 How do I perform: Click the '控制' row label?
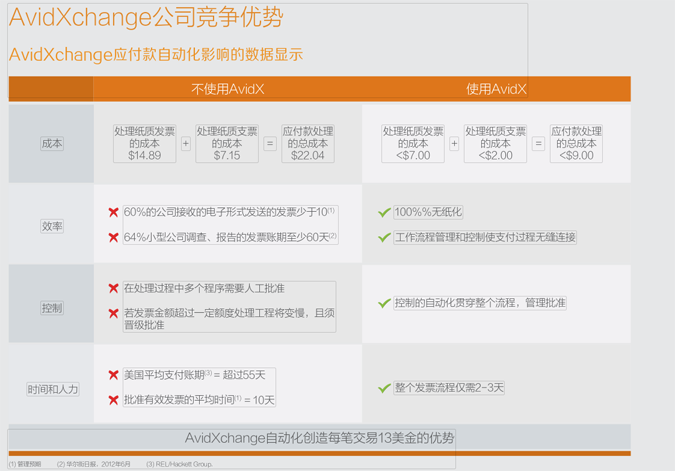click(52, 308)
